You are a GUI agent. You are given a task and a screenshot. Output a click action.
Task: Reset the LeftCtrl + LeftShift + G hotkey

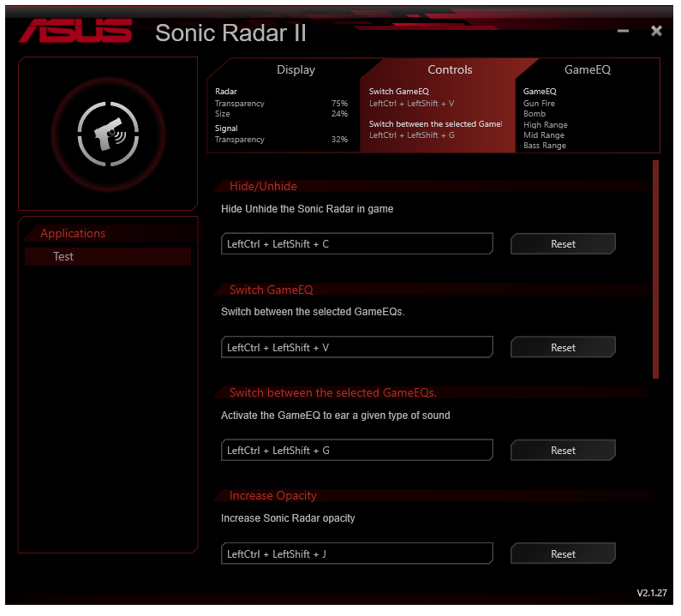564,451
